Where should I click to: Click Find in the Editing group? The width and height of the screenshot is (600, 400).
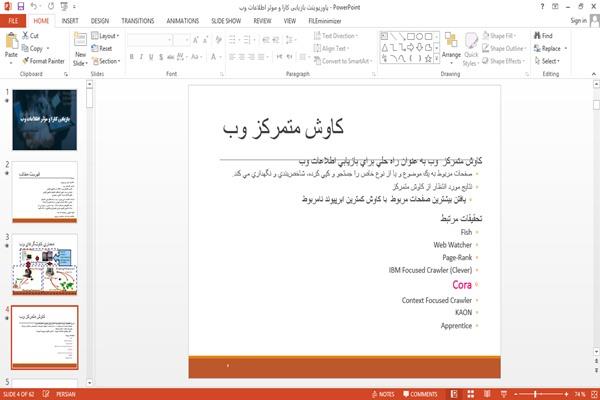[x=543, y=36]
